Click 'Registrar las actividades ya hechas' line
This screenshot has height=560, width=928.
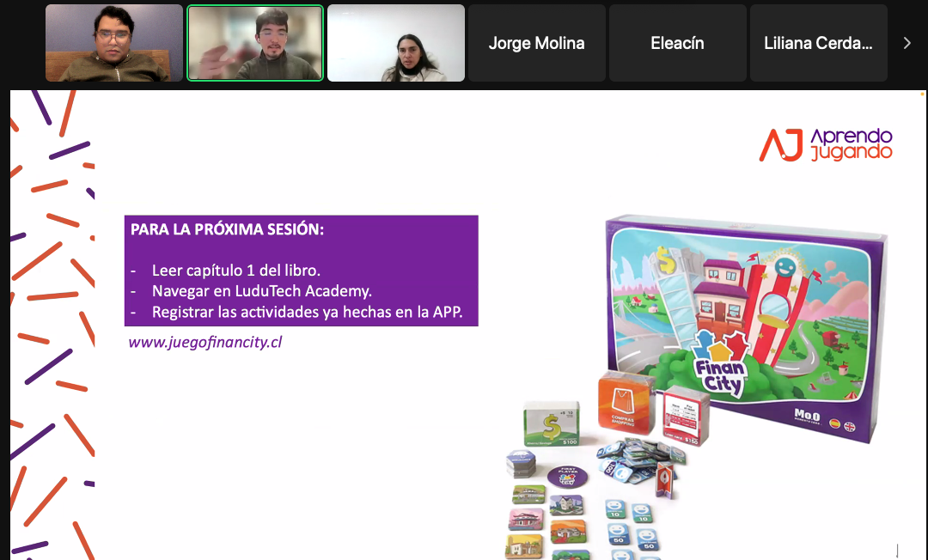[307, 312]
